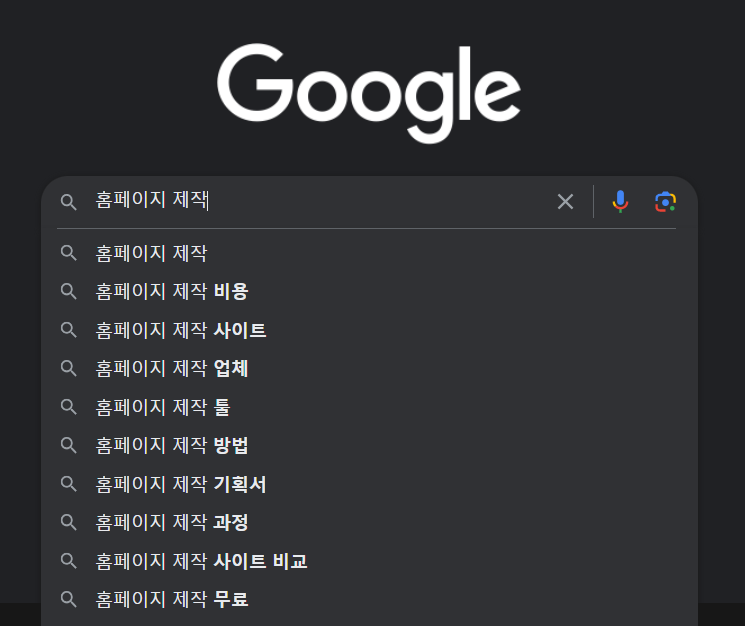Choose suggestion 홈페이지 제작 무료
Image resolution: width=745 pixels, height=626 pixels.
pos(370,599)
